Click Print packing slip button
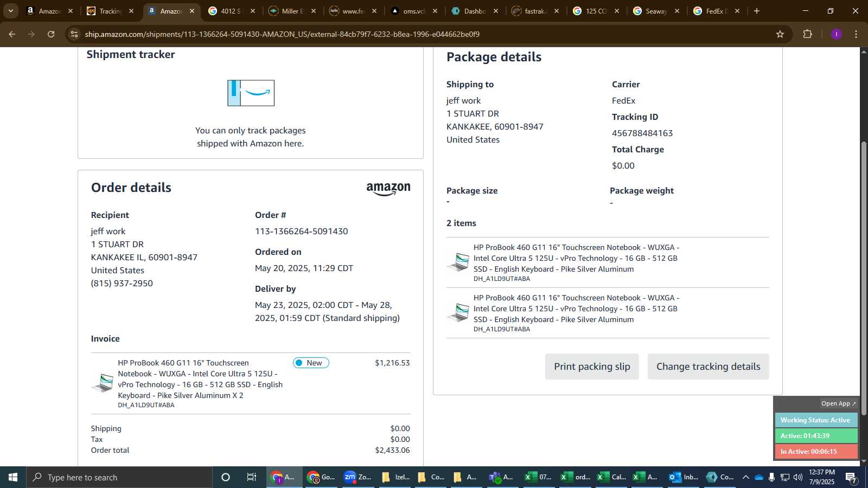Viewport: 868px width, 488px height. point(592,367)
